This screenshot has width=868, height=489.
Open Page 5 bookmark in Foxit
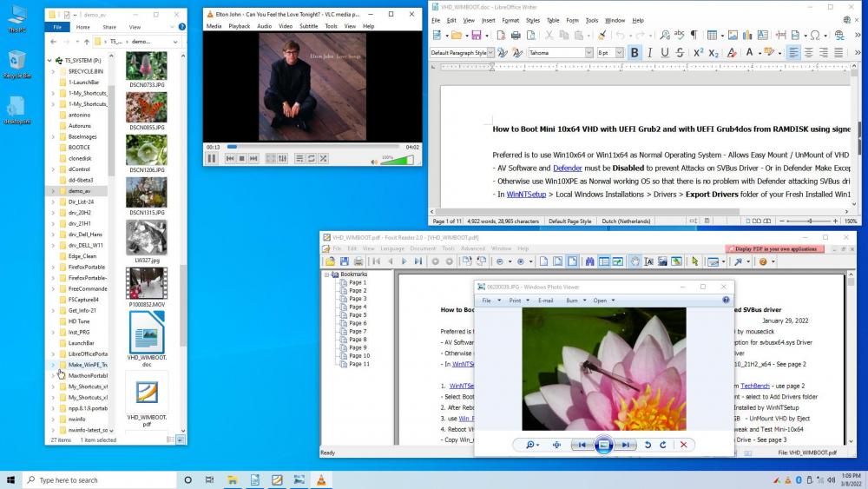(358, 315)
